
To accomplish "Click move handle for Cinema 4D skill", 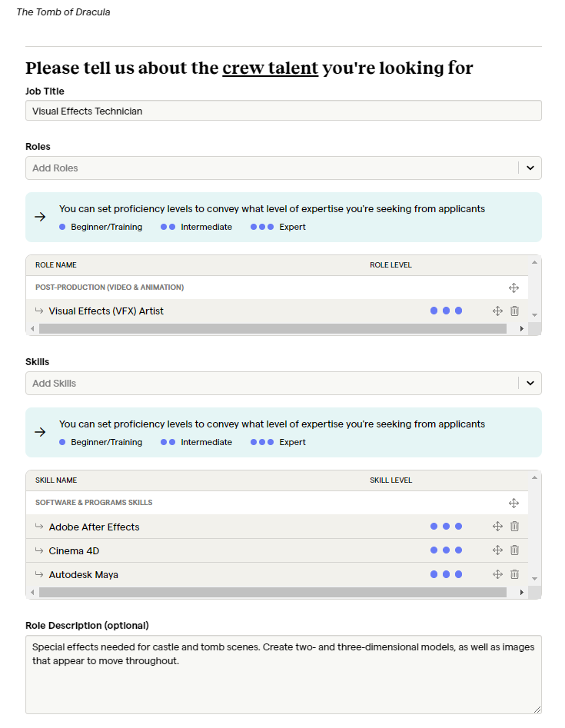I will 497,550.
